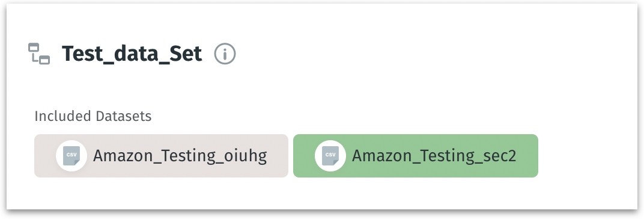
Task: Click the Test_data_Set title text
Action: click(x=132, y=54)
